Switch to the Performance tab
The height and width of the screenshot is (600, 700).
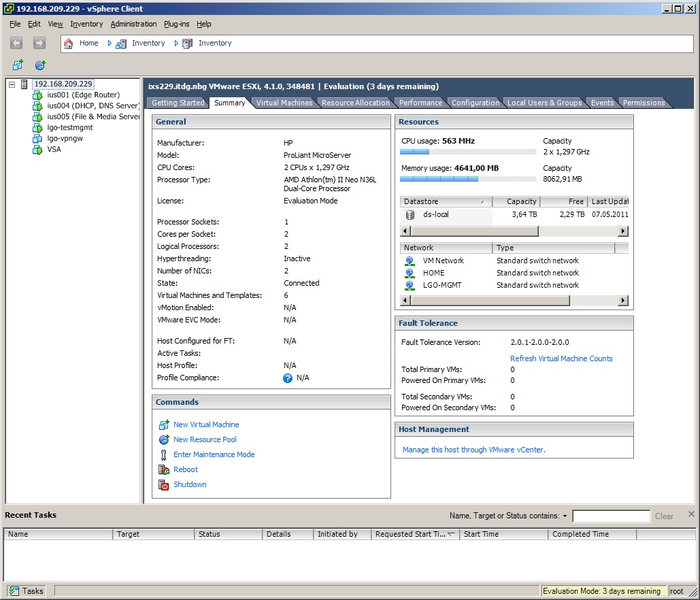420,103
